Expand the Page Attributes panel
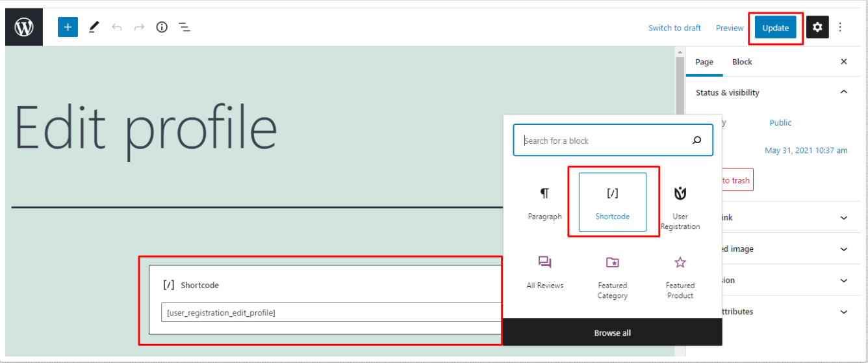 (x=791, y=312)
